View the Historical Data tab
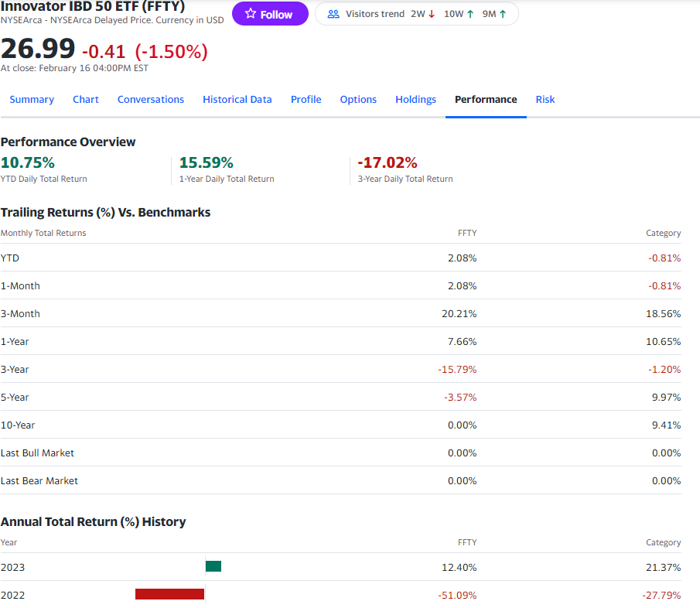This screenshot has height=608, width=700. pos(237,99)
